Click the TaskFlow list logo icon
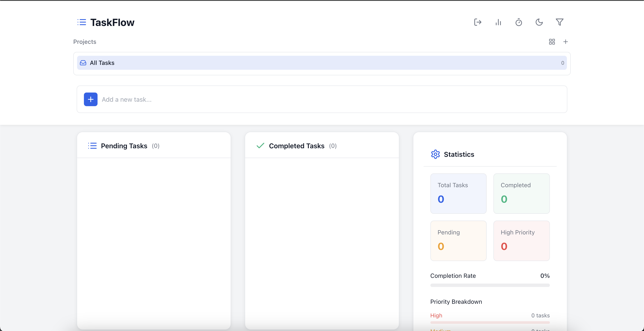This screenshot has width=644, height=331. click(x=82, y=22)
